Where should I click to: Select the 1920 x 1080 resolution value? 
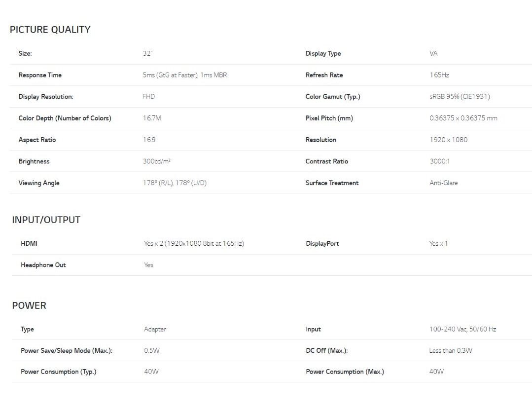point(448,140)
